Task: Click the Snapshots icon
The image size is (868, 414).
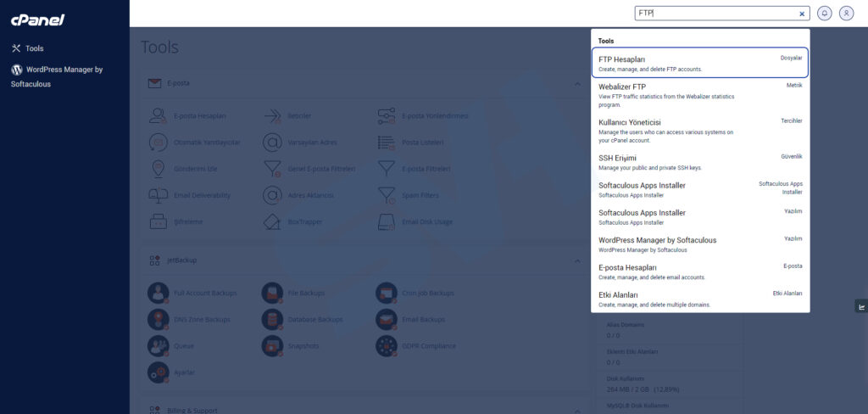Action: tap(272, 346)
